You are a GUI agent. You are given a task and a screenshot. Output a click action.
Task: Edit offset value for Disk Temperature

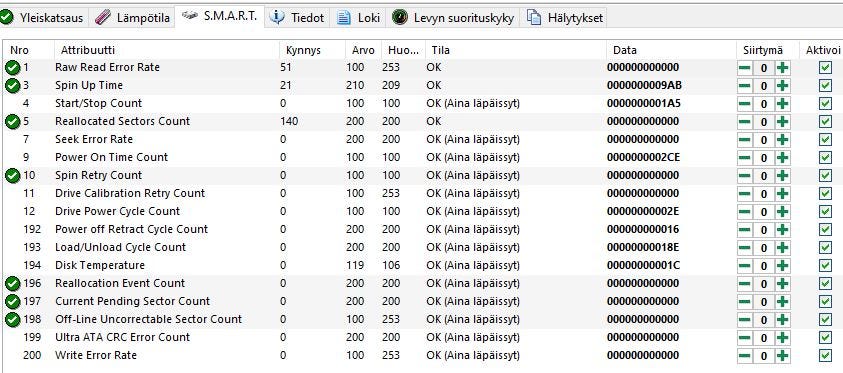pos(764,266)
